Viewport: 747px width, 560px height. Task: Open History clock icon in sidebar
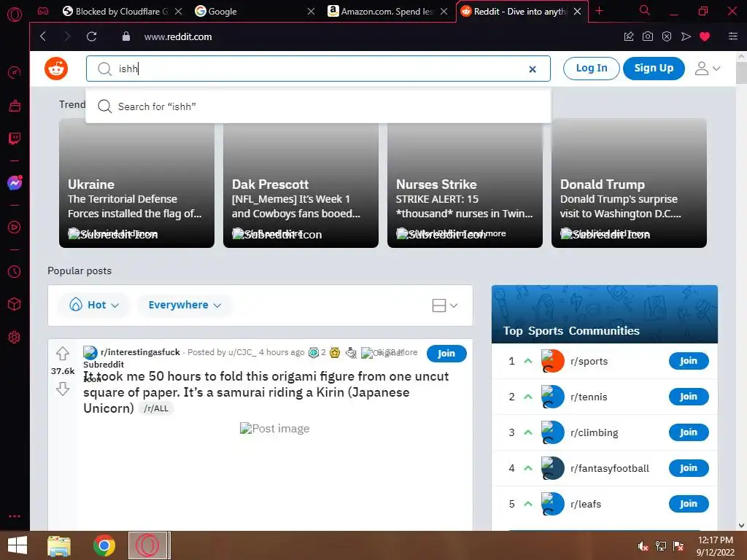coord(15,271)
